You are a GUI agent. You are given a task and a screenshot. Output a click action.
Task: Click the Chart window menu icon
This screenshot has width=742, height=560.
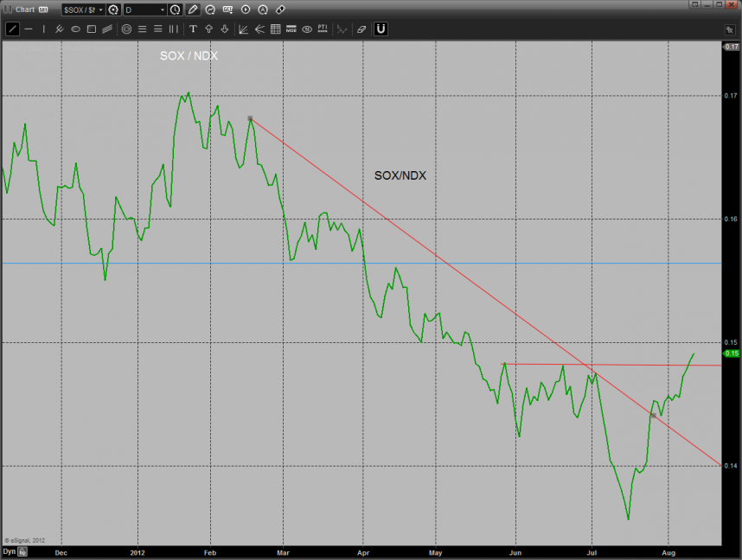pyautogui.click(x=8, y=10)
